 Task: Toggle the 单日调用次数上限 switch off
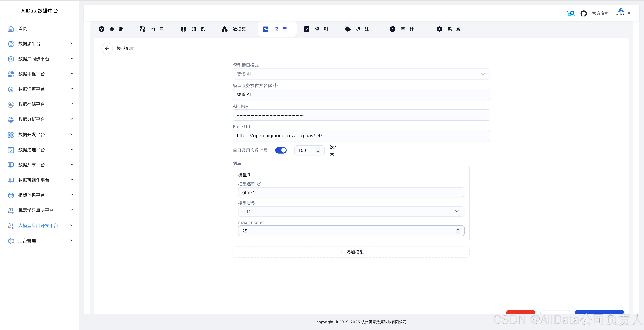pos(281,150)
